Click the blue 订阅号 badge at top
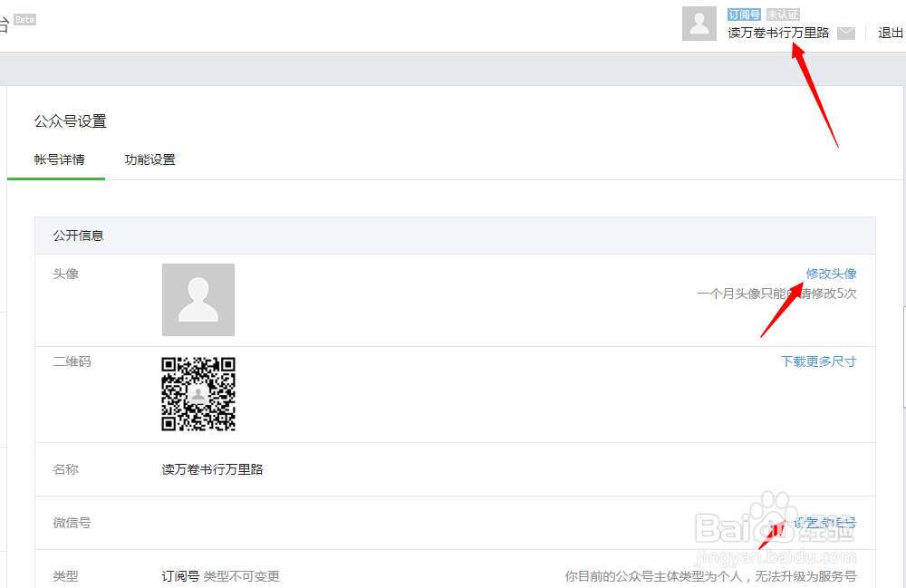906x588 pixels. 743,14
